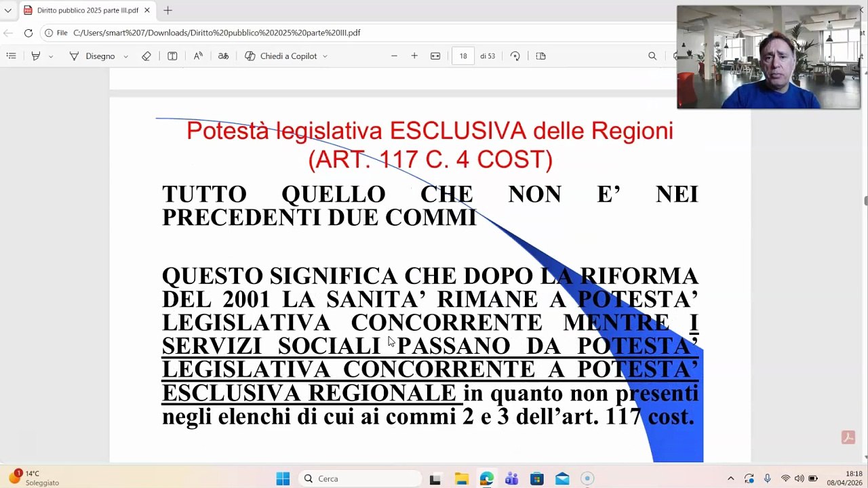Open highlight color options dropdown

[x=51, y=56]
